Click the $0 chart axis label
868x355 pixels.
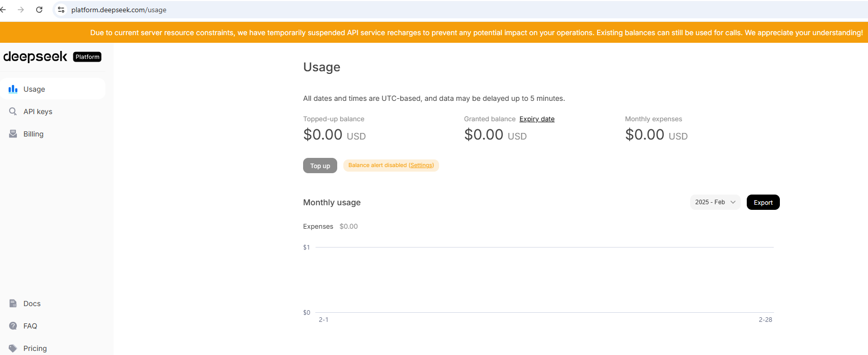click(307, 313)
